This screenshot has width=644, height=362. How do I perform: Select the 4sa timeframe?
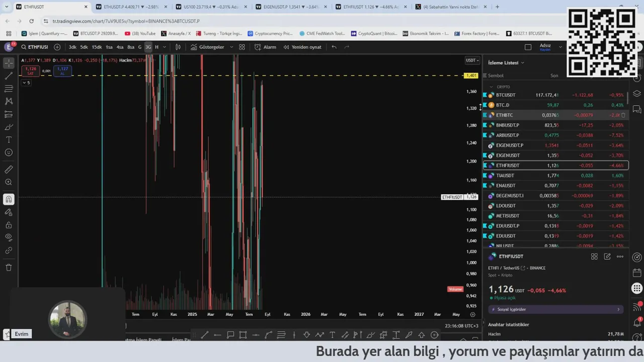(120, 47)
